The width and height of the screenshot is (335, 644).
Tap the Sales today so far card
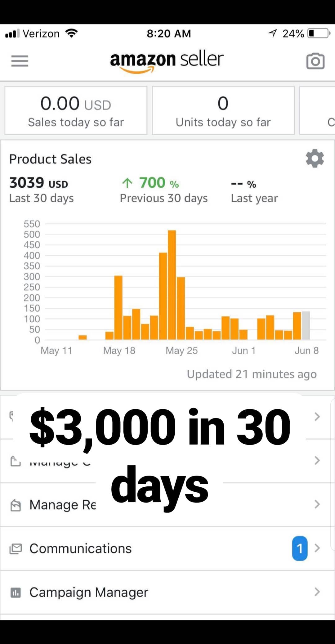click(76, 110)
